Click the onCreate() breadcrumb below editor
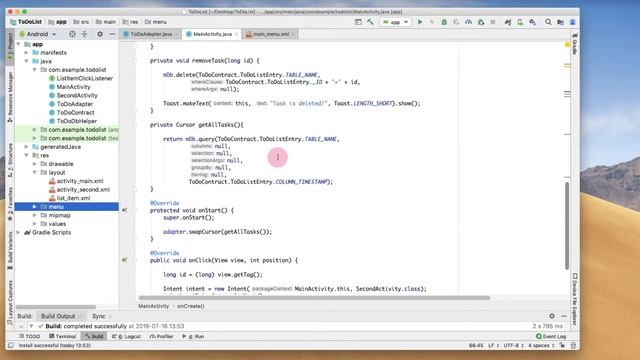Viewport: 640px width, 360px height. pyautogui.click(x=191, y=306)
